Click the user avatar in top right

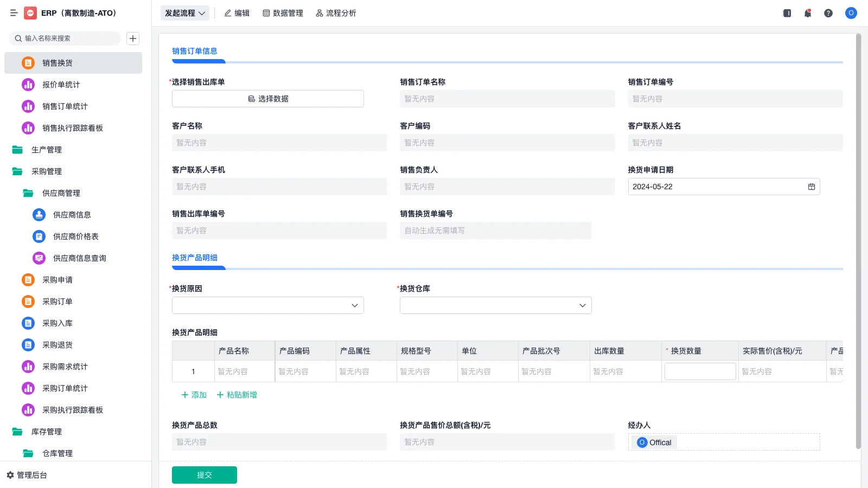click(850, 13)
